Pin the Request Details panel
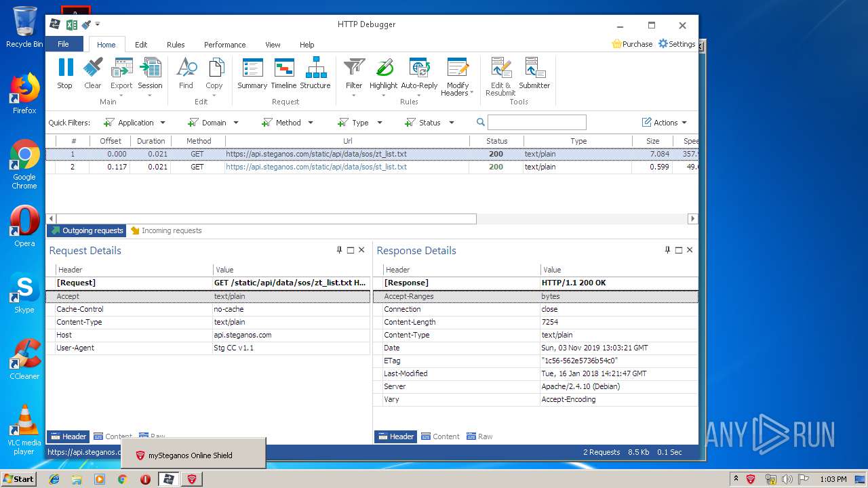This screenshot has width=868, height=488. point(340,250)
